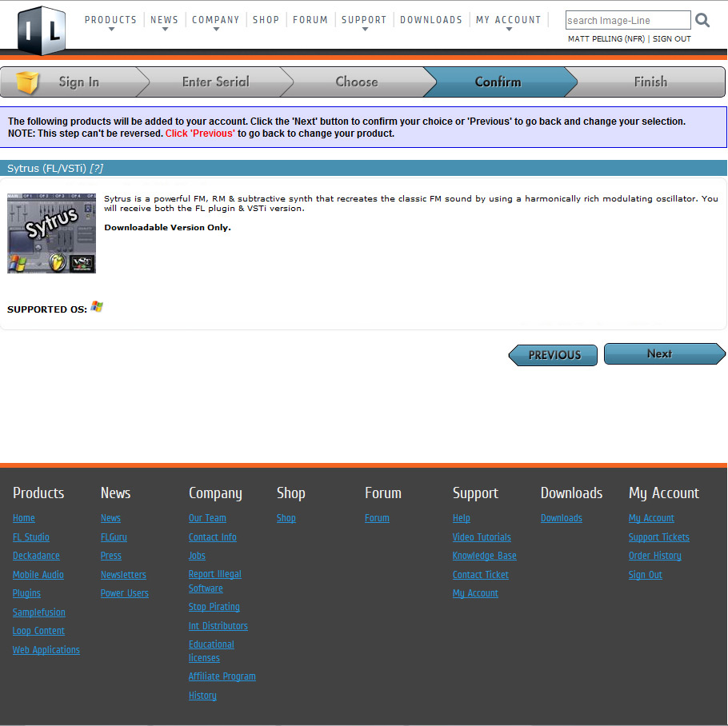728x726 pixels.
Task: Open the Affiliate Program footer link
Action: point(222,676)
